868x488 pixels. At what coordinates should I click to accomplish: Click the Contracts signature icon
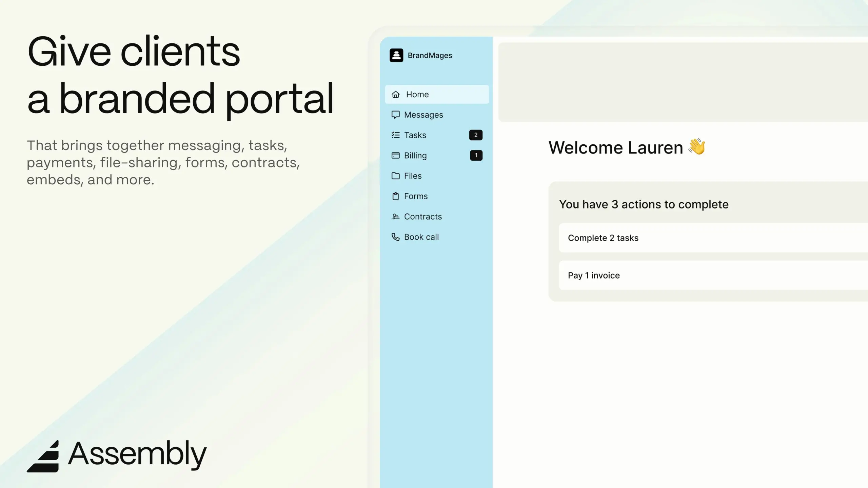(395, 217)
